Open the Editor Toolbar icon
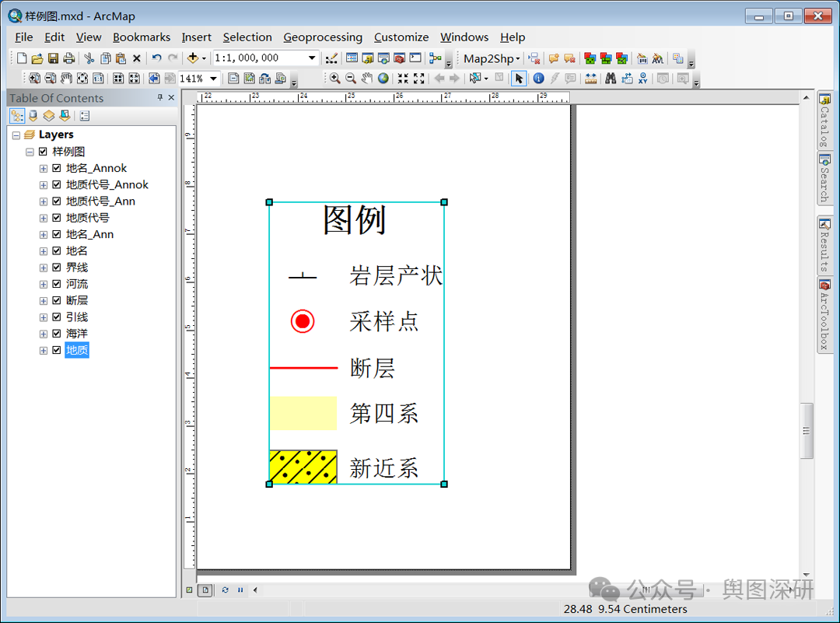The image size is (840, 623). point(331,58)
